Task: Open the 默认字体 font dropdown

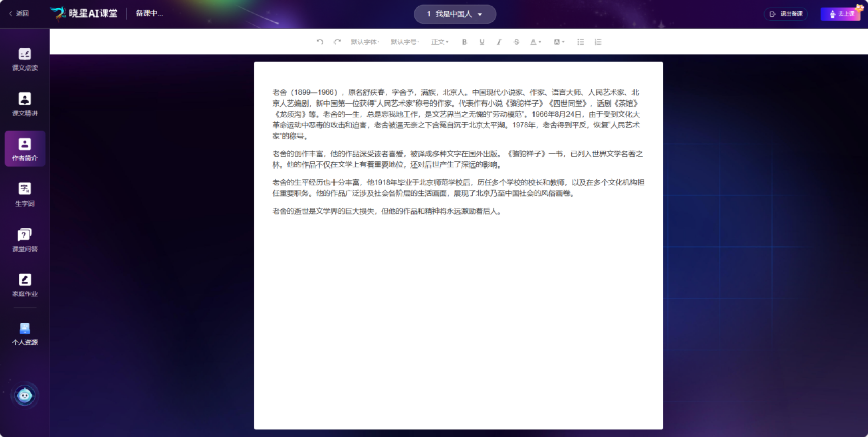Action: pyautogui.click(x=365, y=42)
